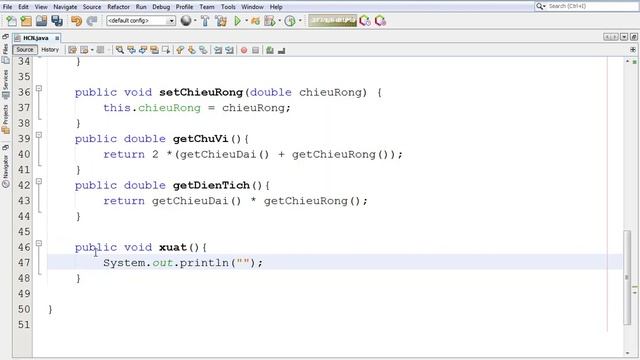Click the editor vertical scrollbar thumb
The width and height of the screenshot is (640, 360).
(x=627, y=277)
